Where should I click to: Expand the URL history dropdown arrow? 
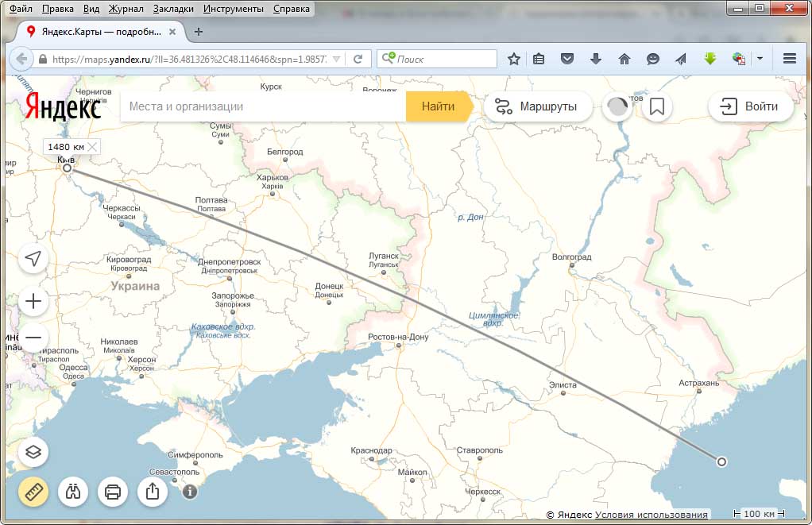[x=336, y=59]
